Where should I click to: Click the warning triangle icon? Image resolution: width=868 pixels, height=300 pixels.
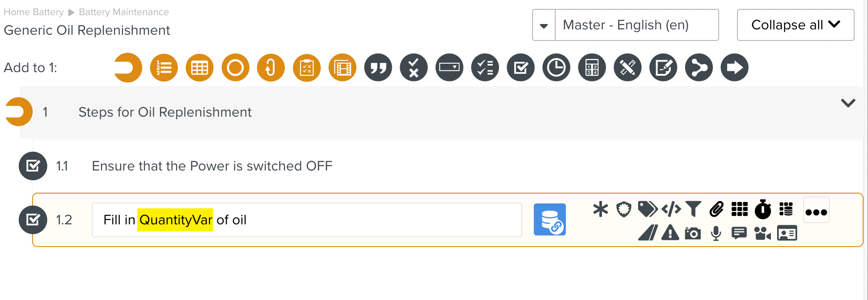[x=670, y=233]
